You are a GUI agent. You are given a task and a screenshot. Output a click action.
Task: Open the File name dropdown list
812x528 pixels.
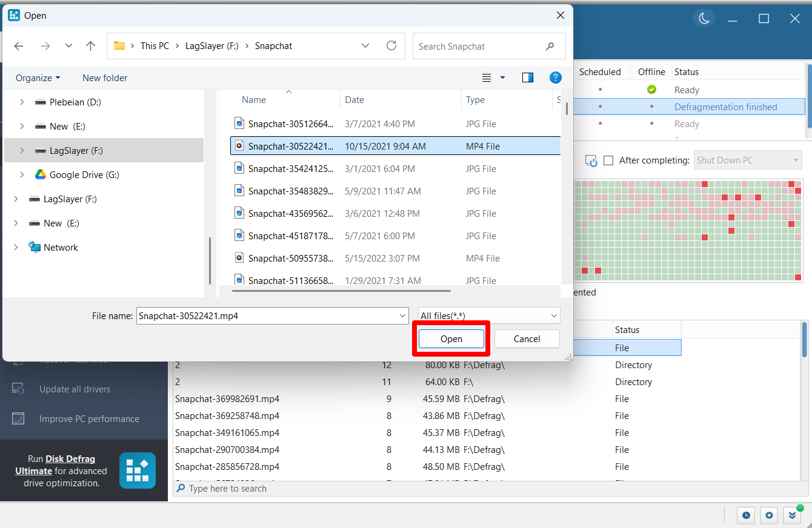point(403,315)
